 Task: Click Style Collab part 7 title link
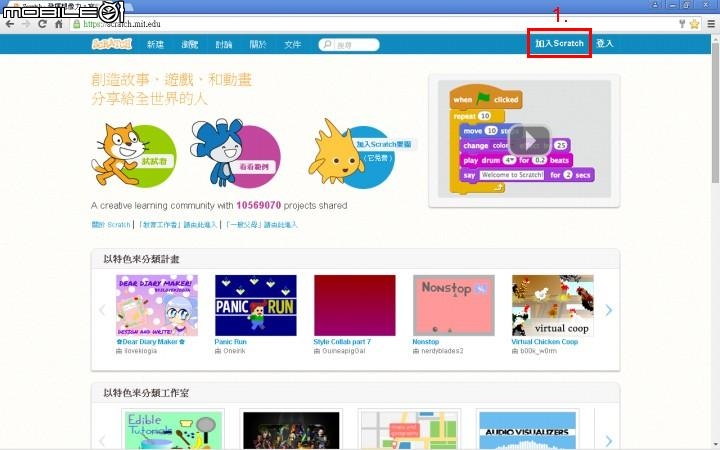342,342
